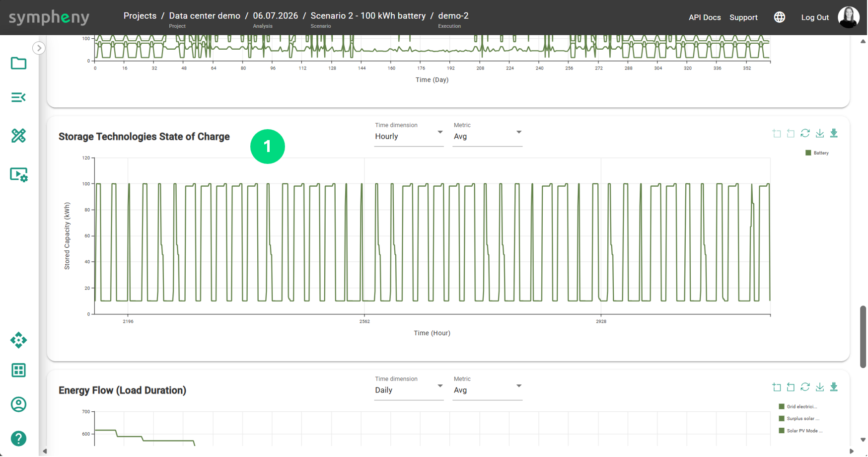Open the demo-2 execution breadcrumb
Viewport: 868px width, 457px height.
point(453,16)
